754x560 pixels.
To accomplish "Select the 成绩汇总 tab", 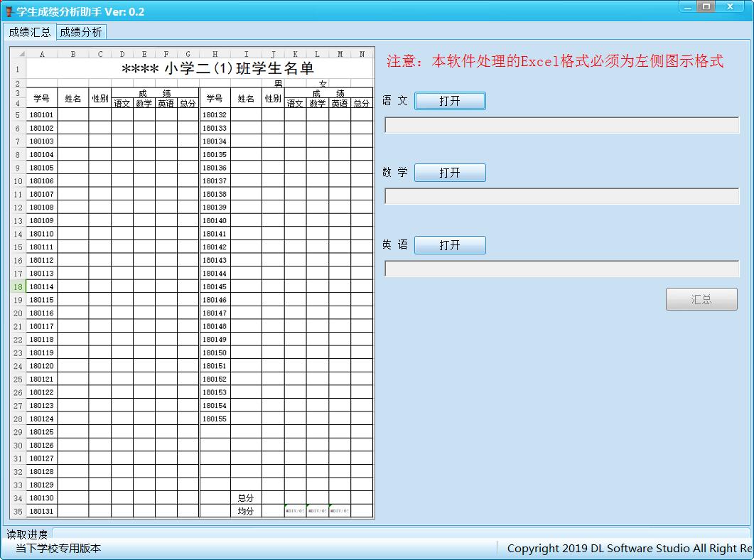I will [29, 31].
